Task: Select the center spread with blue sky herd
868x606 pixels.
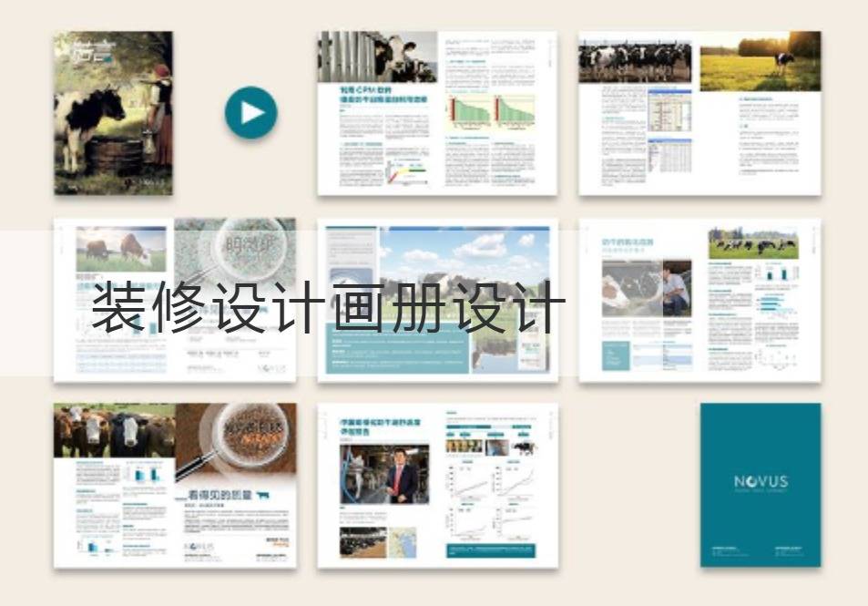Action: [x=437, y=300]
